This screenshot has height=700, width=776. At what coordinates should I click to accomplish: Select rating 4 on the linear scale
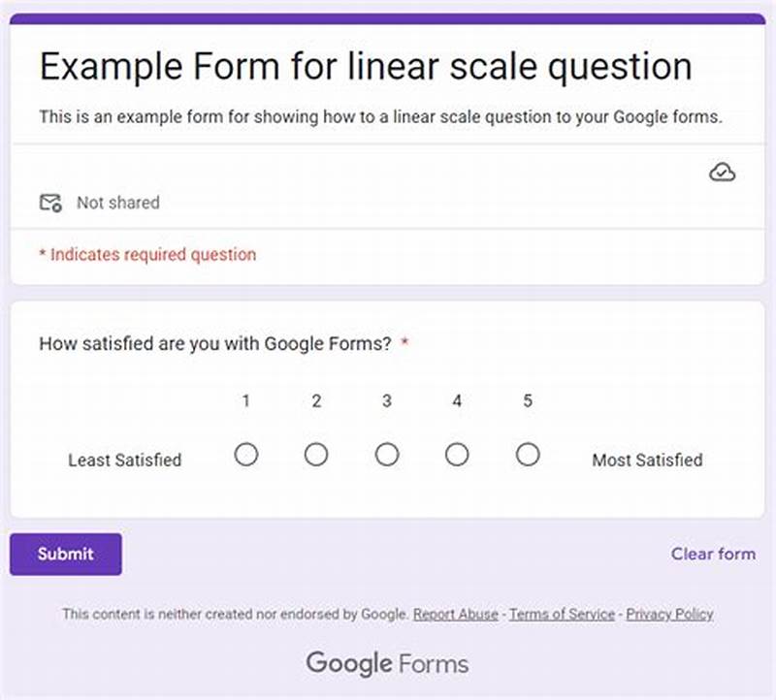[457, 453]
